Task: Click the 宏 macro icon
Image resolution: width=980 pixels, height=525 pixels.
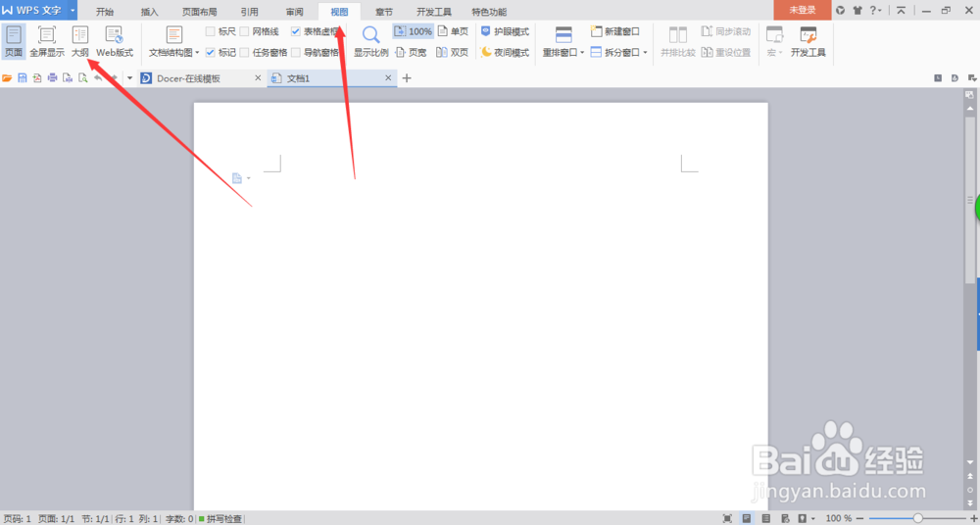Action: click(x=774, y=35)
